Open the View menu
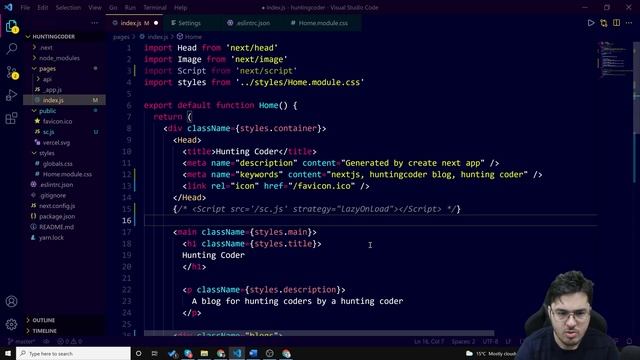Image resolution: width=640 pixels, height=360 pixels. (x=95, y=7)
